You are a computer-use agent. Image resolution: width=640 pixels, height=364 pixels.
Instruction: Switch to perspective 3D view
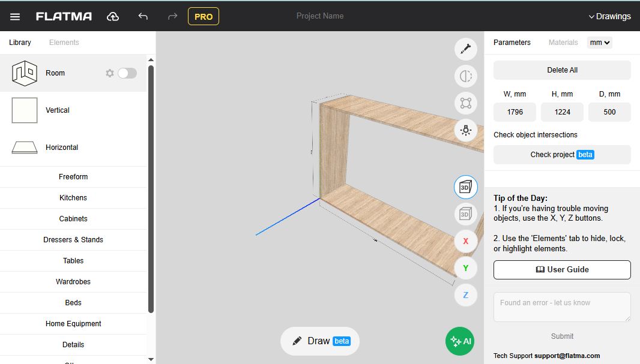[x=466, y=187]
